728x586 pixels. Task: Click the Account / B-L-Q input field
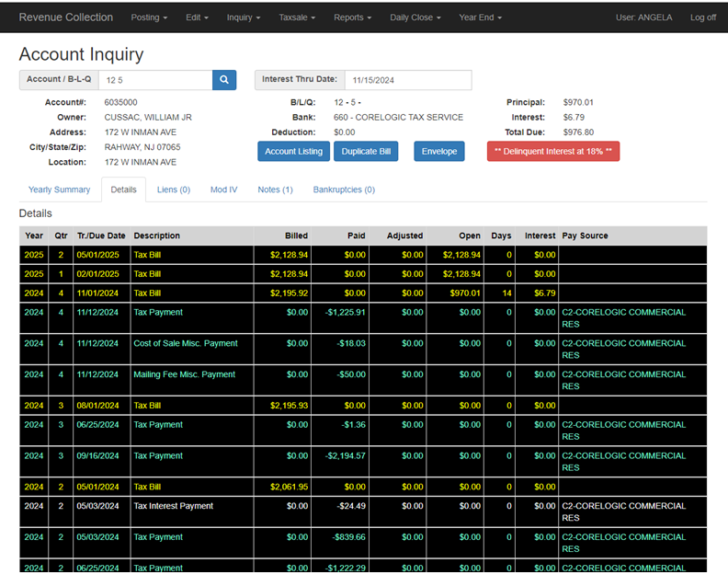click(x=155, y=80)
